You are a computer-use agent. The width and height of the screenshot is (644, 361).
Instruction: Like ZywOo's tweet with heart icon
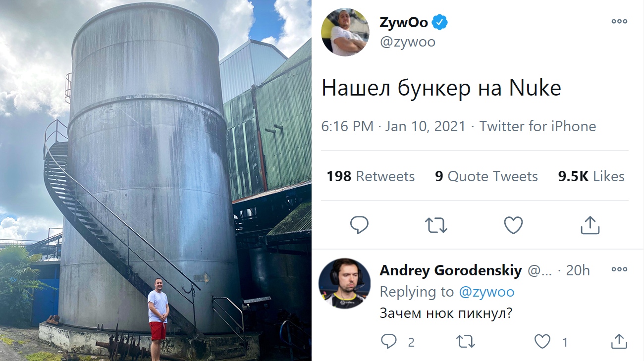[513, 225]
